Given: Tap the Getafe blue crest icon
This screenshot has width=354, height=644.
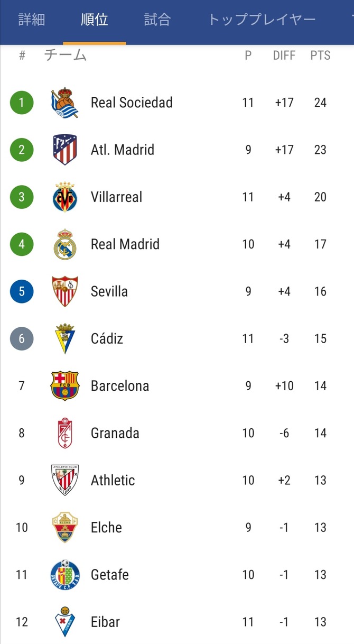Looking at the screenshot, I should (65, 575).
